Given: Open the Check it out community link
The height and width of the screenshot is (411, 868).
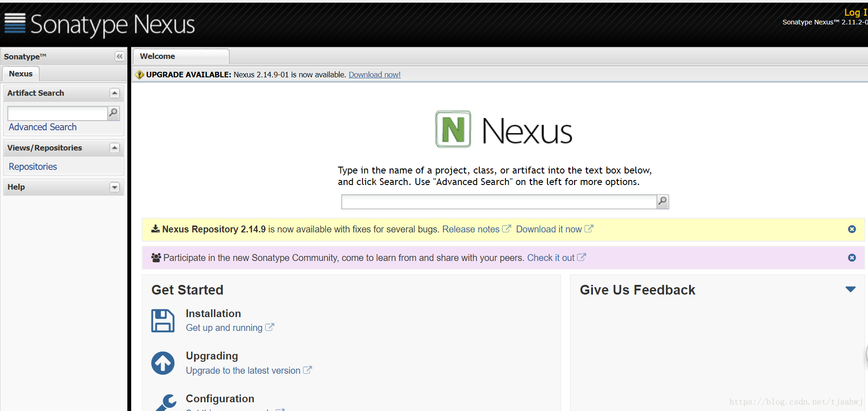Looking at the screenshot, I should click(551, 258).
